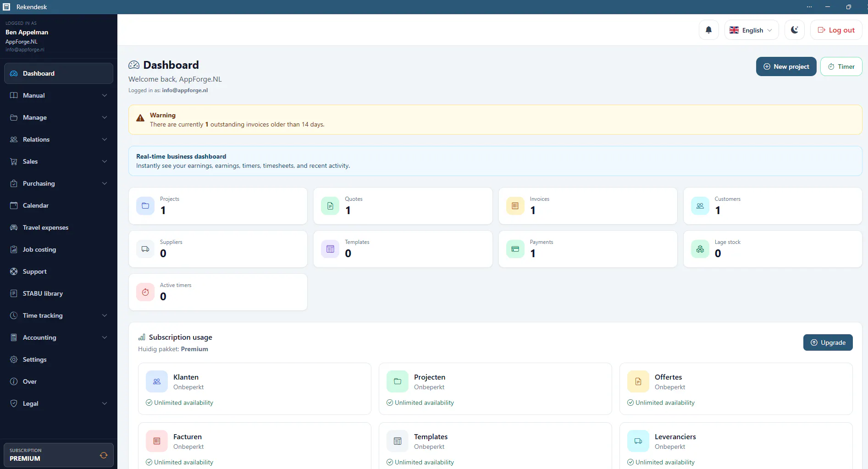Image resolution: width=868 pixels, height=469 pixels.
Task: Click the Manual book icon
Action: point(14,95)
